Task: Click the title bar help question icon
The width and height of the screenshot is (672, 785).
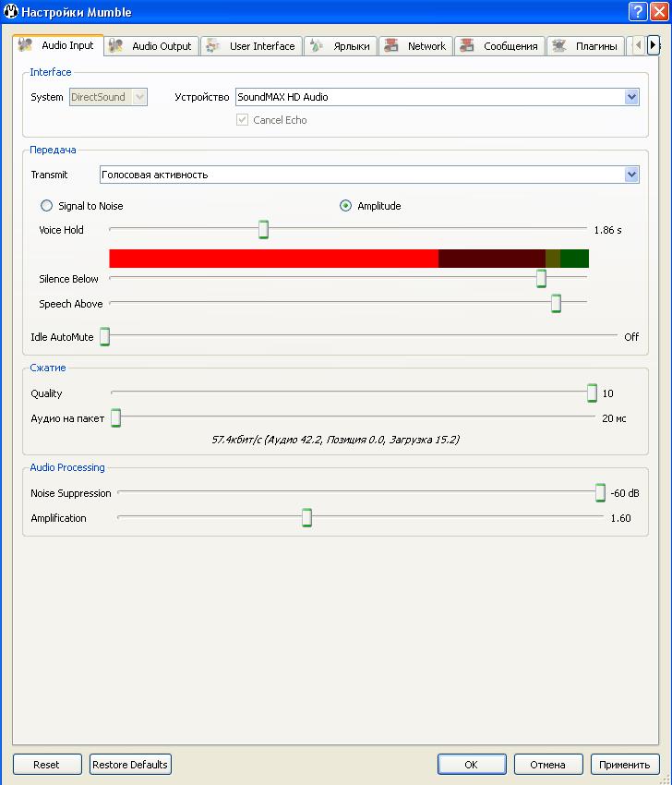Action: (637, 12)
